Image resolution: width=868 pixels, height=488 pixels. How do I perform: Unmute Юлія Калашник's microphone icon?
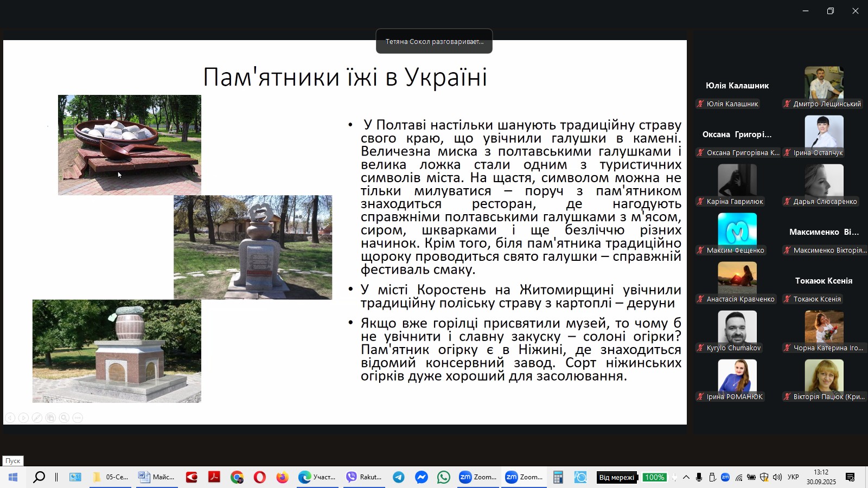point(700,104)
